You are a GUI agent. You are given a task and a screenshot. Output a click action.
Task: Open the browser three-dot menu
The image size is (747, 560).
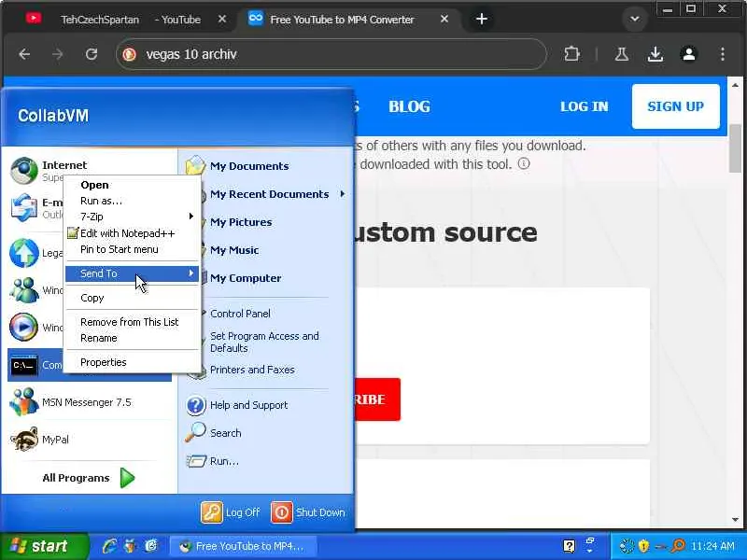[x=723, y=54]
